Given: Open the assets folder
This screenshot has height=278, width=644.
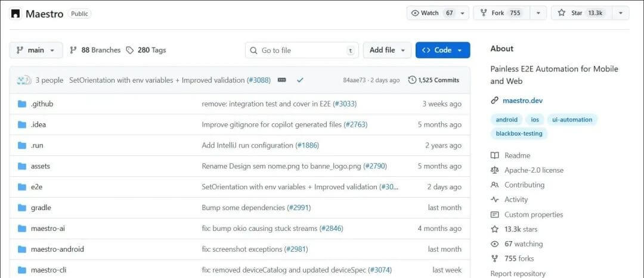Looking at the screenshot, I should click(41, 166).
